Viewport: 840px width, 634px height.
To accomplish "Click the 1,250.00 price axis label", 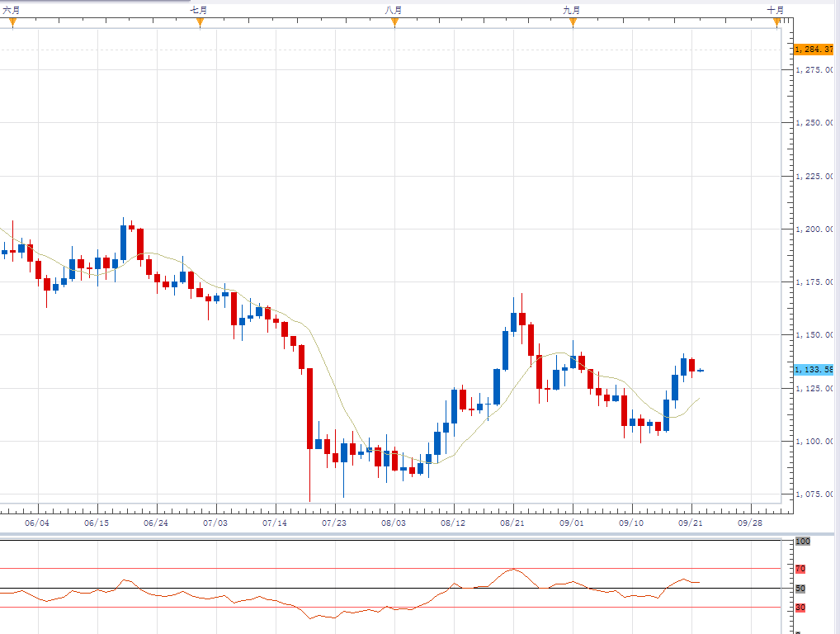I will [814, 123].
